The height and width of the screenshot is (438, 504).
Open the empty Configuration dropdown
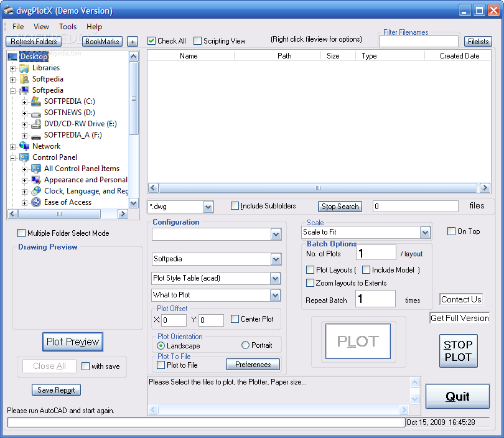coord(276,235)
